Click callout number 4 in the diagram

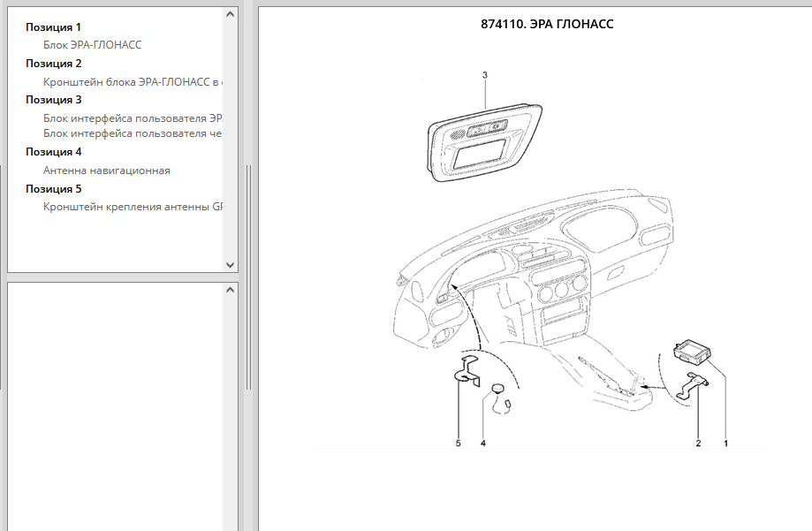click(483, 444)
